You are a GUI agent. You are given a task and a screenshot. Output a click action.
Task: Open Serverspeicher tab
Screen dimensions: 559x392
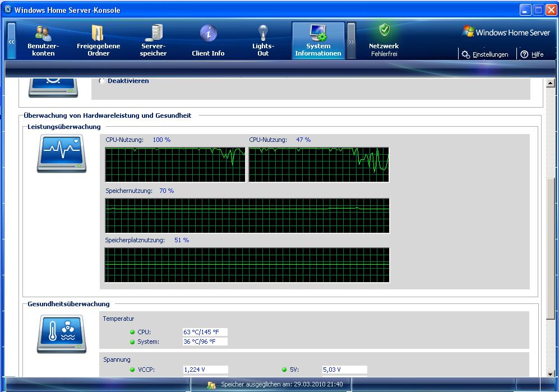point(153,40)
